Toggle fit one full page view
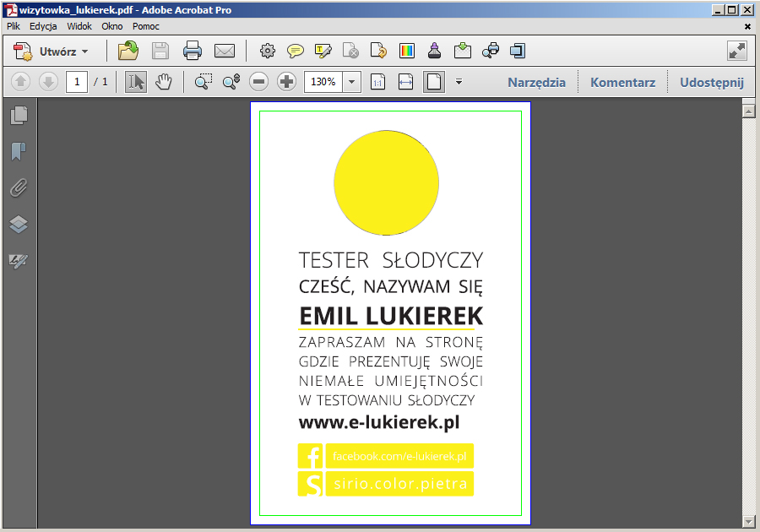 pyautogui.click(x=434, y=82)
